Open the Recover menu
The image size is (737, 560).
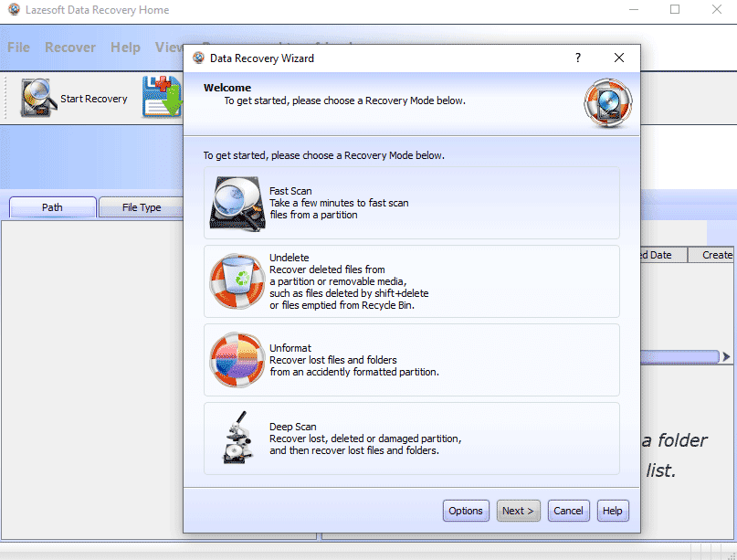pyautogui.click(x=70, y=48)
